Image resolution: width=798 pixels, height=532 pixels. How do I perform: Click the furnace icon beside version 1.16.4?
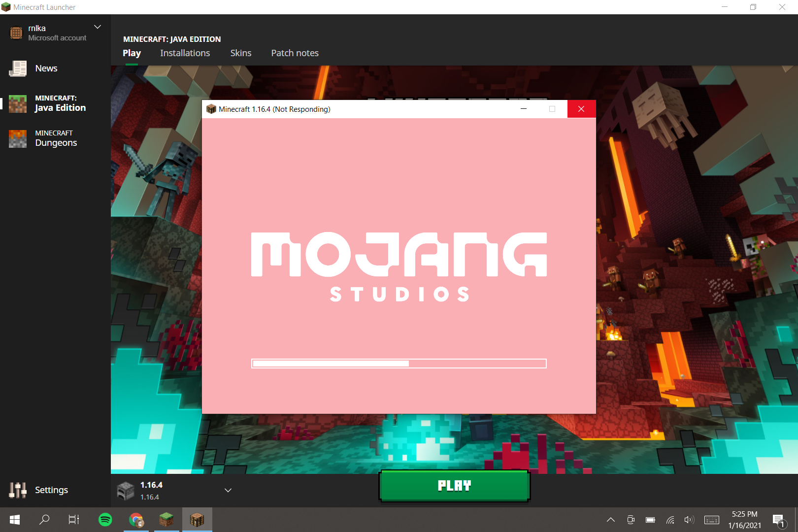click(126, 491)
